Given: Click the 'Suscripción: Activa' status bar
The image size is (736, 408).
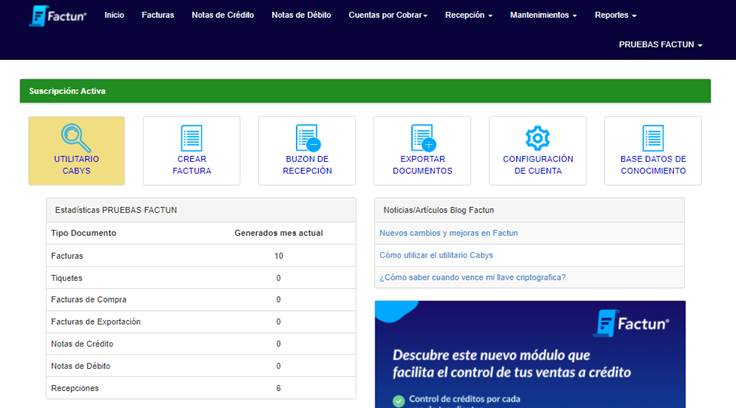Looking at the screenshot, I should (x=365, y=91).
